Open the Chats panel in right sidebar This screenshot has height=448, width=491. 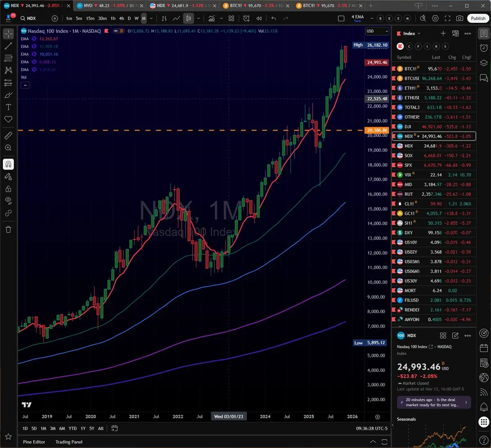tap(484, 77)
